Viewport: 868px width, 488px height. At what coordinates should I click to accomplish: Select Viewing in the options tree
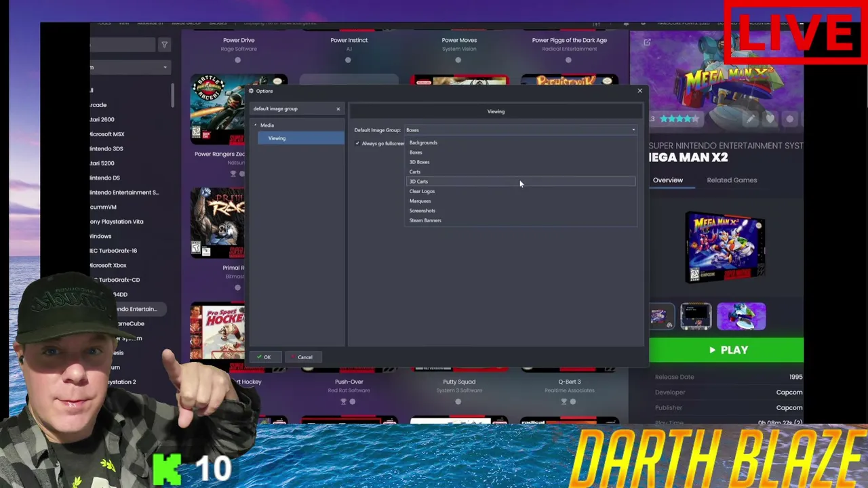(300, 138)
